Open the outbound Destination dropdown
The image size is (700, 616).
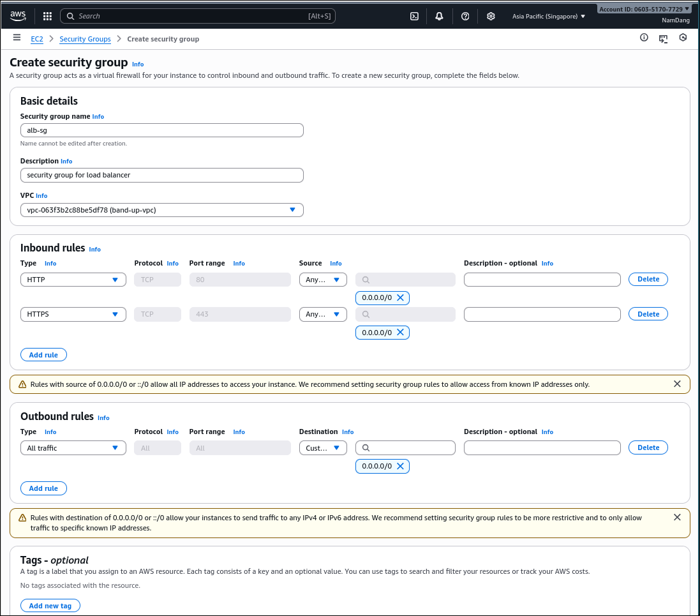coord(323,447)
